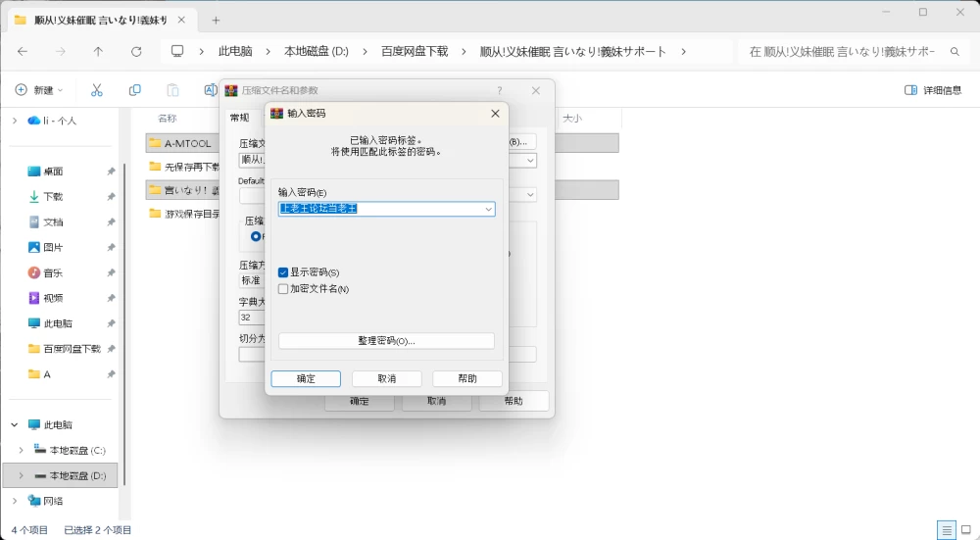Enable the 加密文件名 checkbox

[x=283, y=289]
